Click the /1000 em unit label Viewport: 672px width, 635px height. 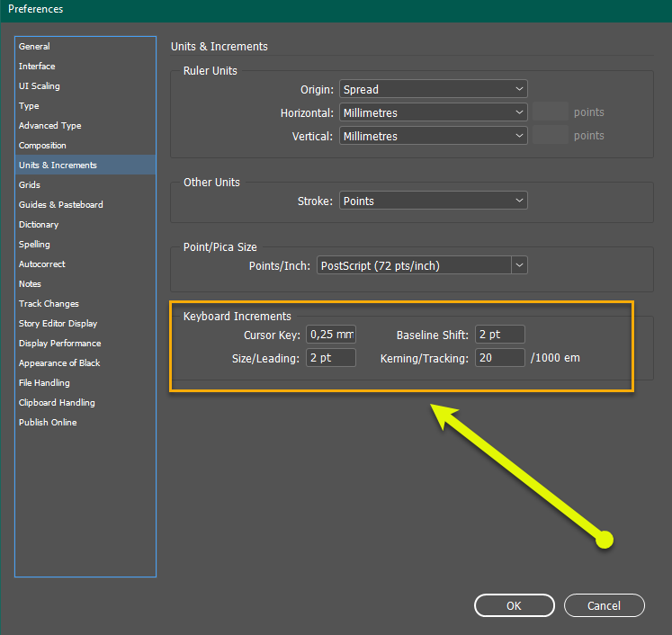(x=555, y=358)
